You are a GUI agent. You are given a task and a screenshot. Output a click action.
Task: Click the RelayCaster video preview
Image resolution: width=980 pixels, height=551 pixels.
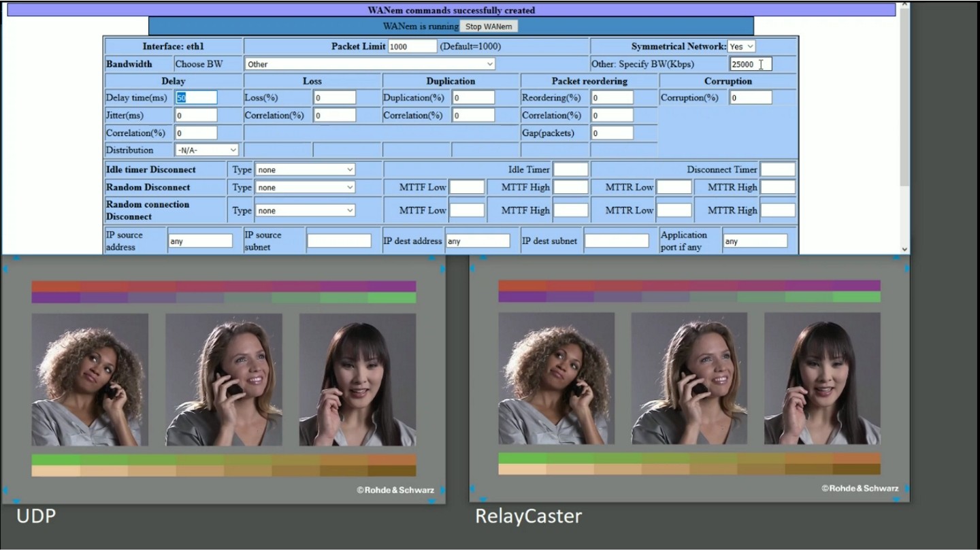point(689,378)
